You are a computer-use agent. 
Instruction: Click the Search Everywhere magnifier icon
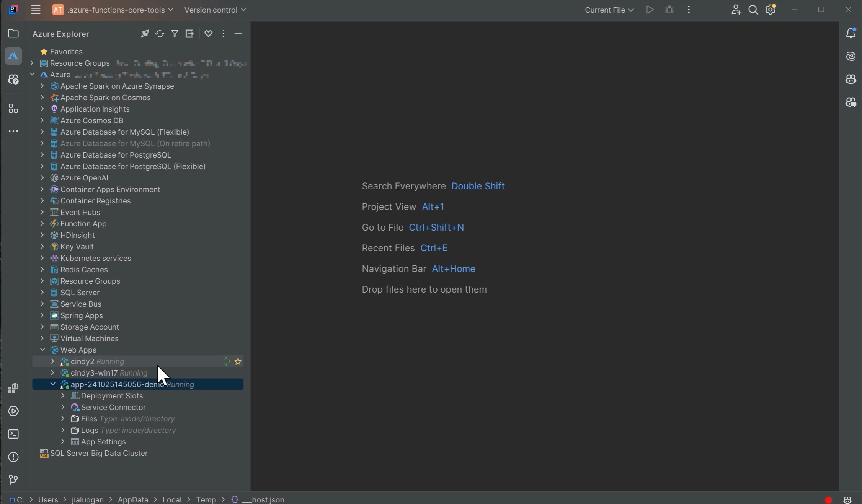pyautogui.click(x=753, y=10)
